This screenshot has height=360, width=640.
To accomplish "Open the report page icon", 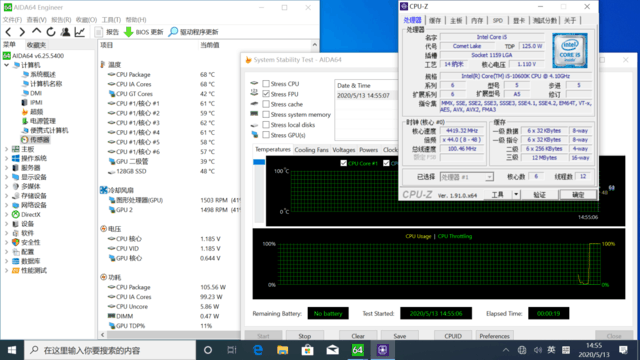I will [98, 31].
